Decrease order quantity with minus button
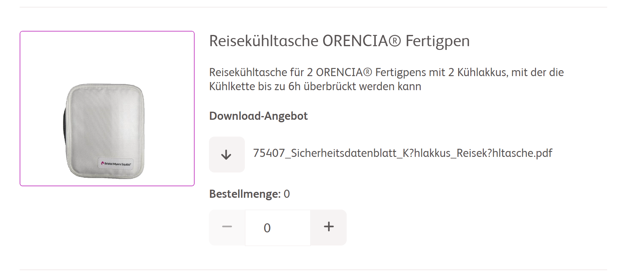Screen dimensions: 644x272 coord(227,227)
